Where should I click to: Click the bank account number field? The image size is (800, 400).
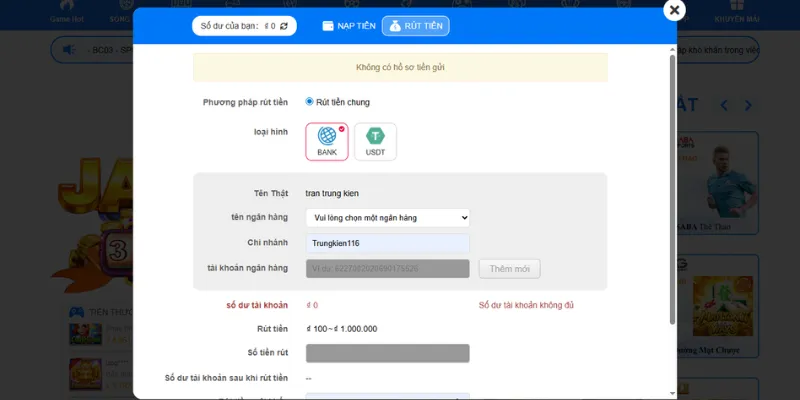tap(387, 268)
